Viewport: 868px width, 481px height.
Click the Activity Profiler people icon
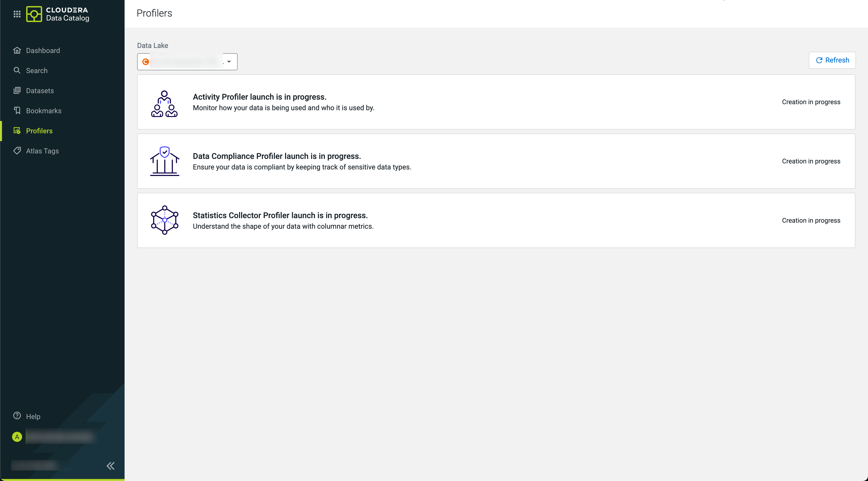click(165, 103)
